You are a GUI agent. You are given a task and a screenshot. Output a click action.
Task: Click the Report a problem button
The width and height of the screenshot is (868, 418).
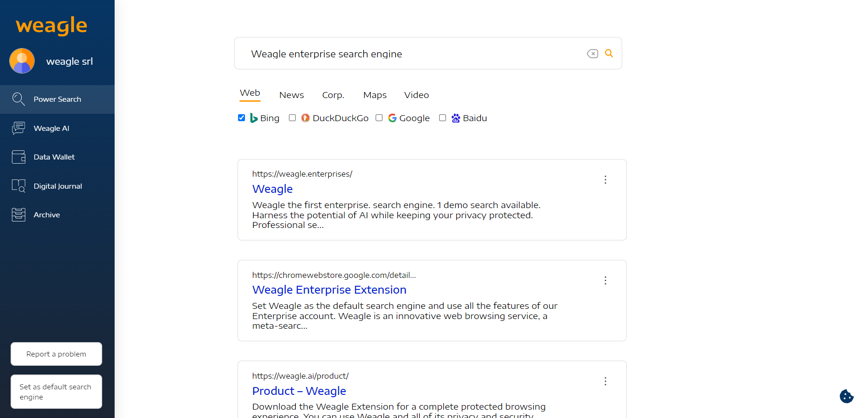pos(56,354)
